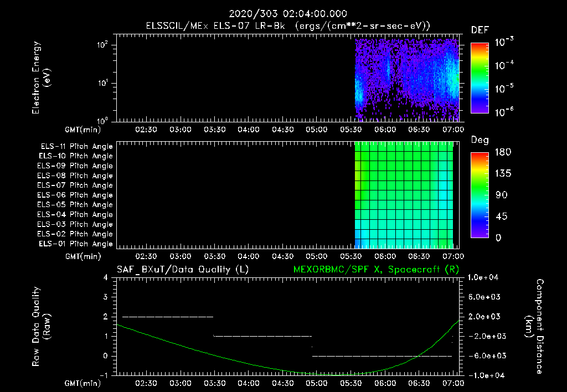Click the 05:30 tick label under top panel
This screenshot has height=392, width=567.
point(350,130)
